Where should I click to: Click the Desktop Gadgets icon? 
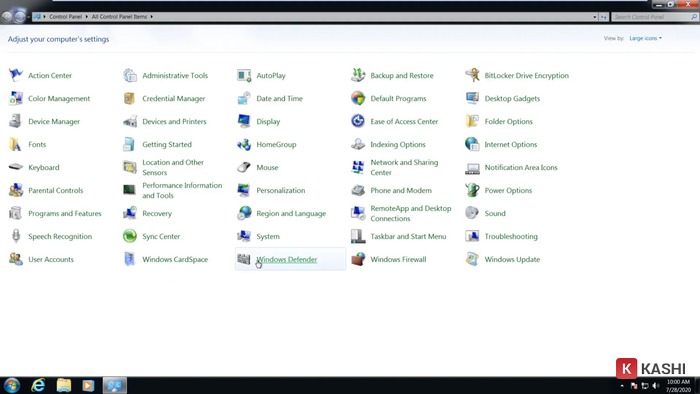472,98
